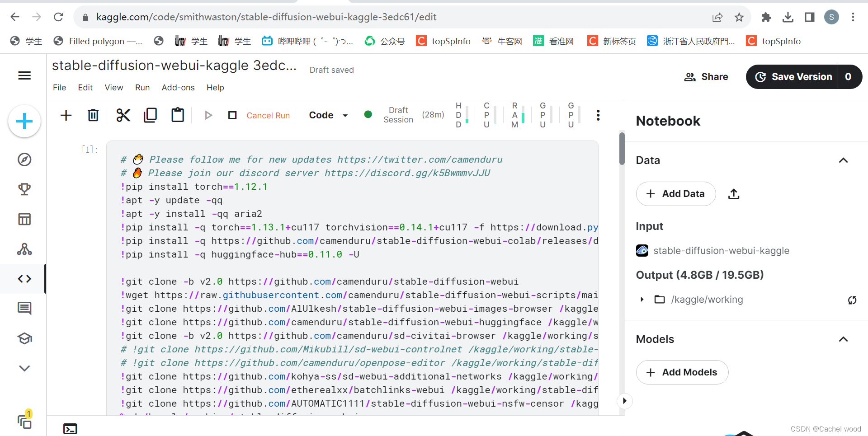
Task: Open the toolbar three-dot more options
Action: pos(598,115)
